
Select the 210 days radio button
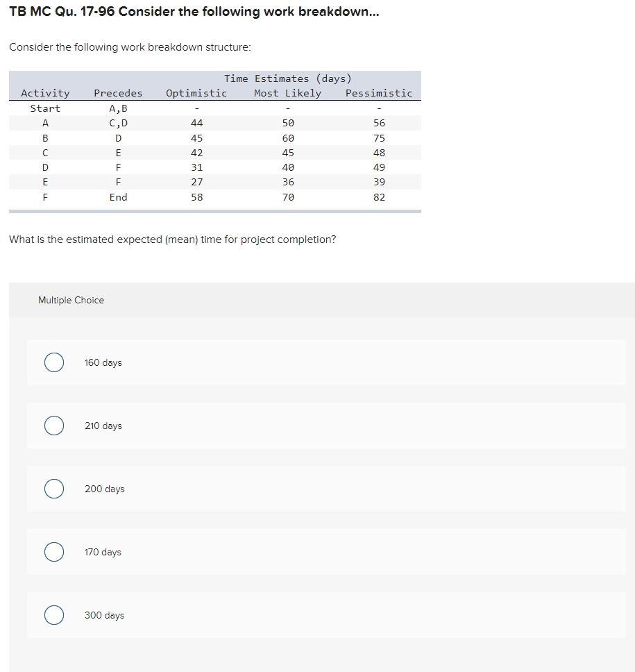pos(54,426)
